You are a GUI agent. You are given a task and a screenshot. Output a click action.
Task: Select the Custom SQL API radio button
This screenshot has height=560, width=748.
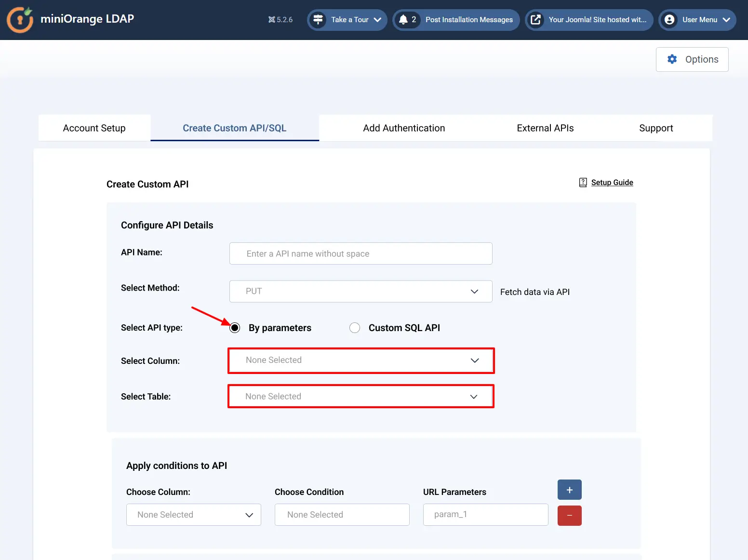tap(355, 328)
